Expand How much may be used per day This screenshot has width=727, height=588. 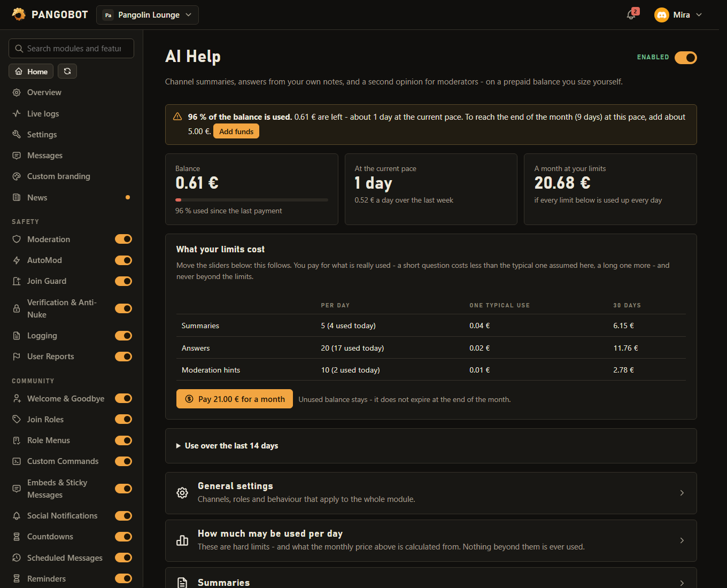431,540
